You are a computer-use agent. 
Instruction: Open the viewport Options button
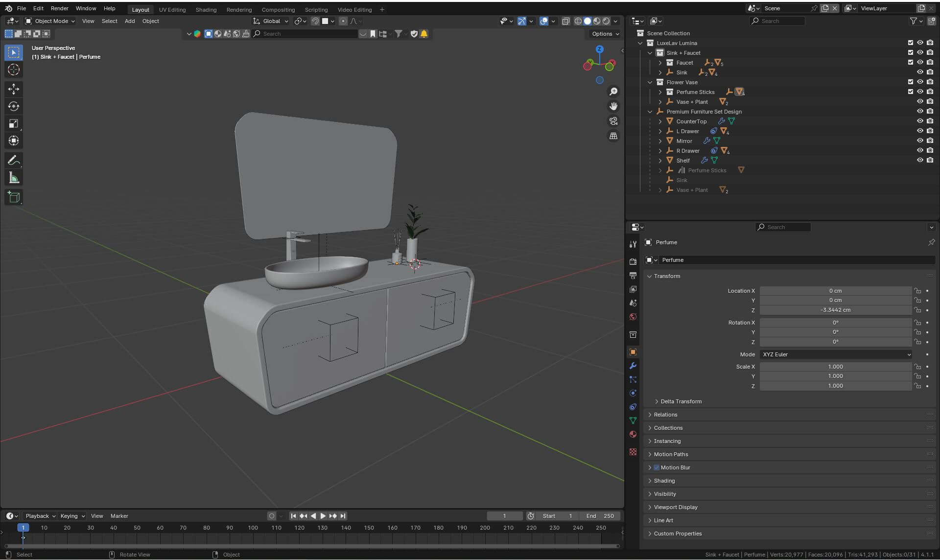click(x=605, y=34)
